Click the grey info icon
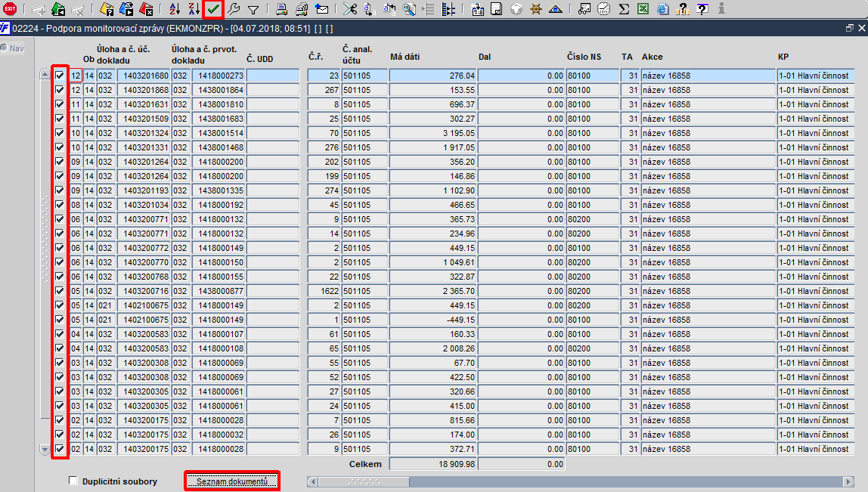 coord(721,9)
